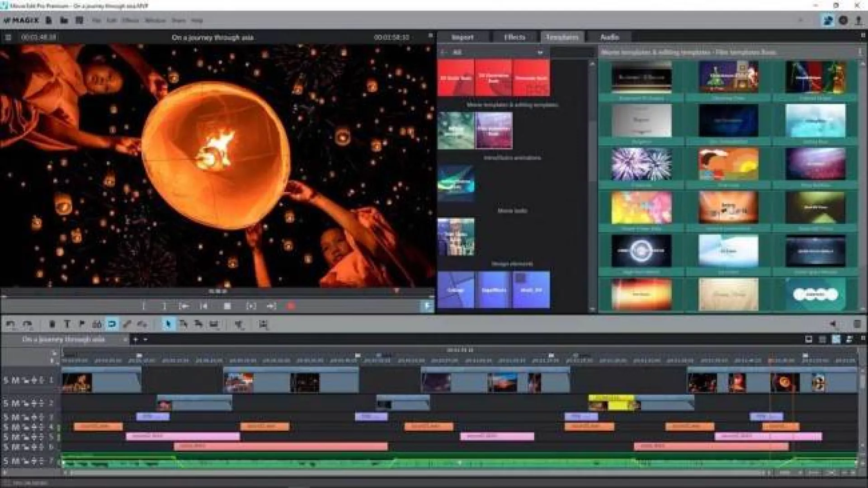
Task: Select the Title text tool icon
Action: tap(67, 324)
